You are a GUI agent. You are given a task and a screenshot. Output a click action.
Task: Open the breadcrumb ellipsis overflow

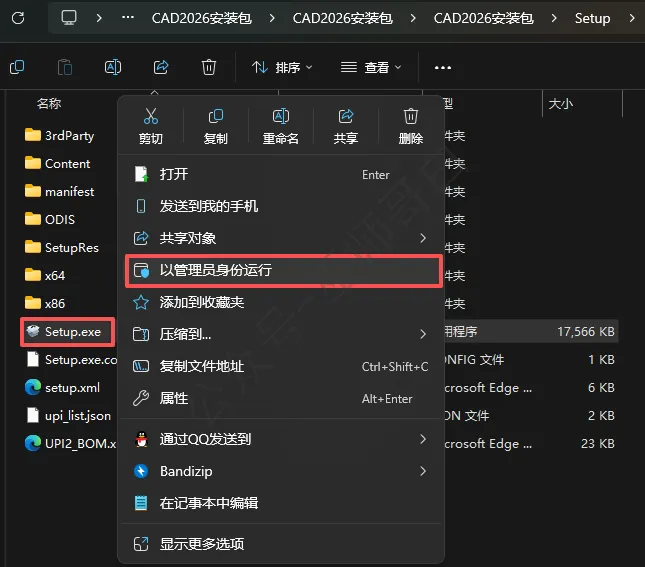[x=128, y=18]
